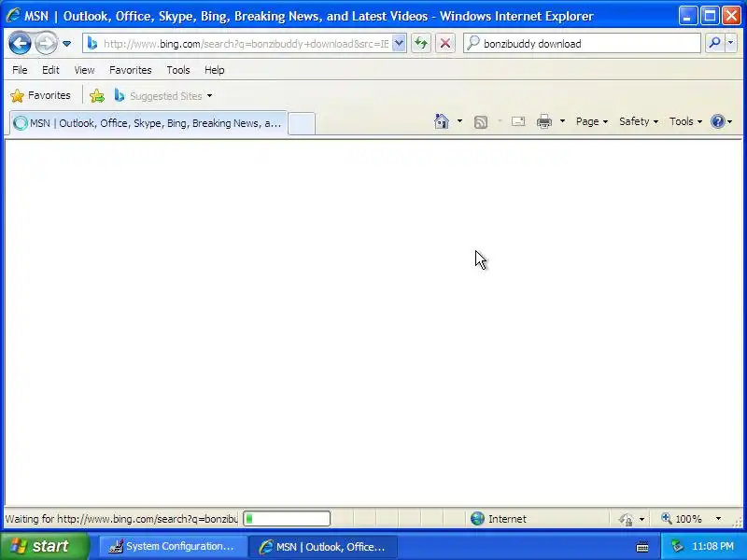Stop loading with the red X button
Viewport: 747px width, 560px height.
point(445,44)
